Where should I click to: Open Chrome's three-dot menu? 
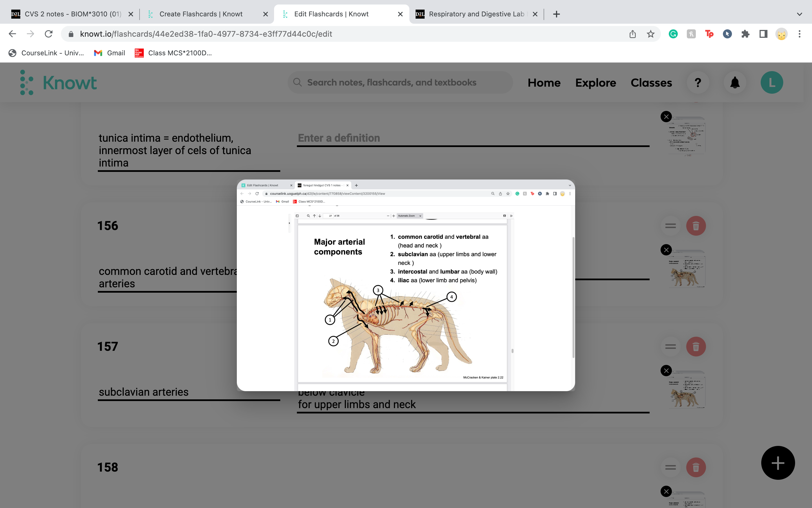click(800, 34)
